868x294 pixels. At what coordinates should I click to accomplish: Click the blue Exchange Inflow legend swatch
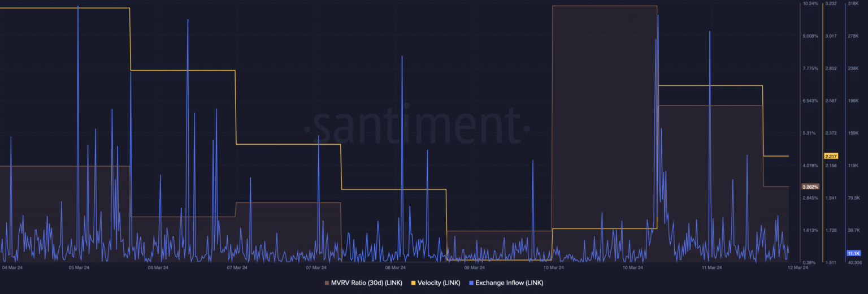point(471,283)
